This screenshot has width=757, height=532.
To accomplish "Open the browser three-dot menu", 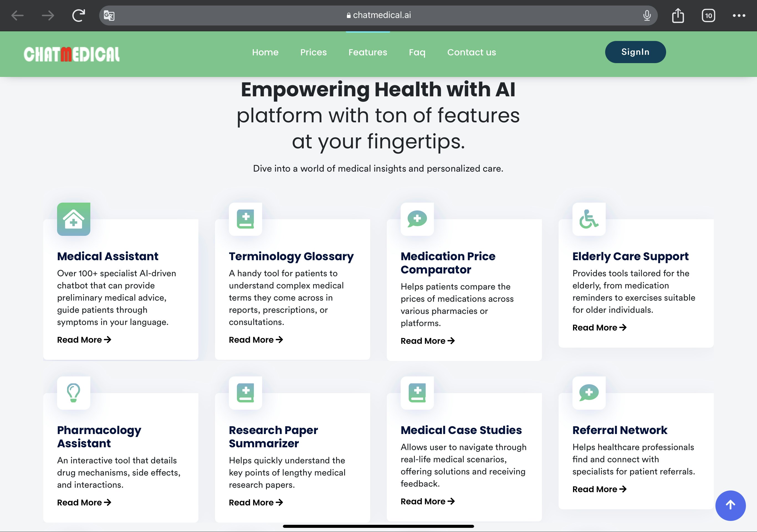I will pos(738,16).
